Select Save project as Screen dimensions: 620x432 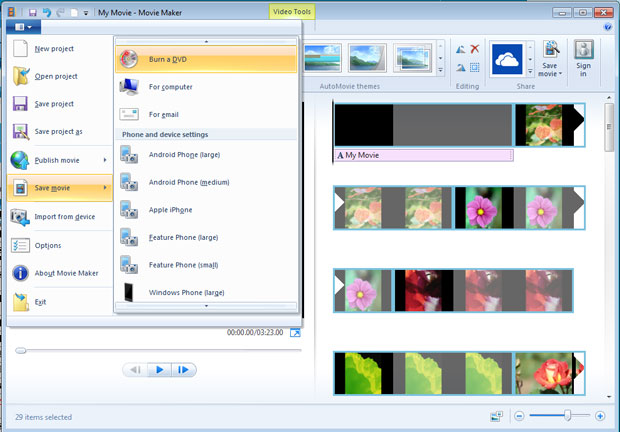59,132
